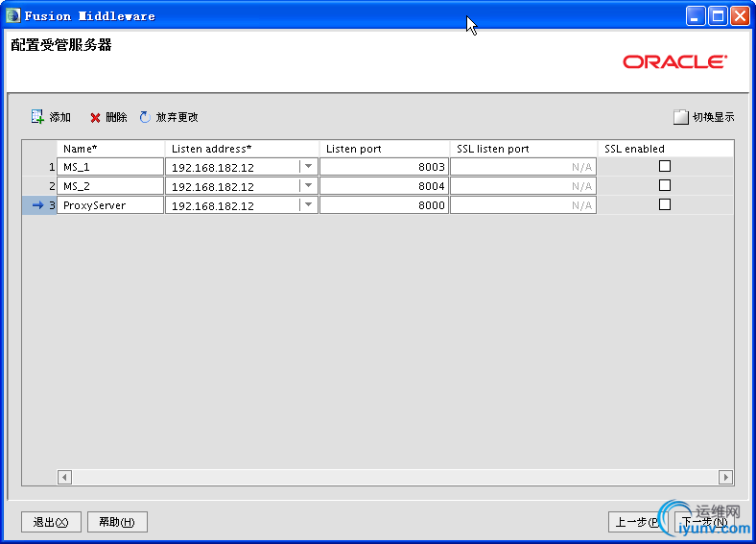The image size is (756, 544).
Task: Click the switch display icon
Action: click(x=680, y=117)
